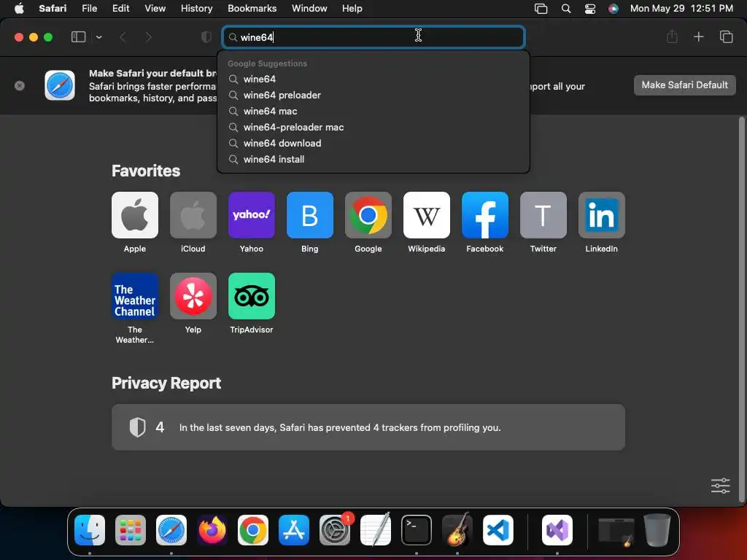Open Launchpad from the Dock

[x=131, y=529]
